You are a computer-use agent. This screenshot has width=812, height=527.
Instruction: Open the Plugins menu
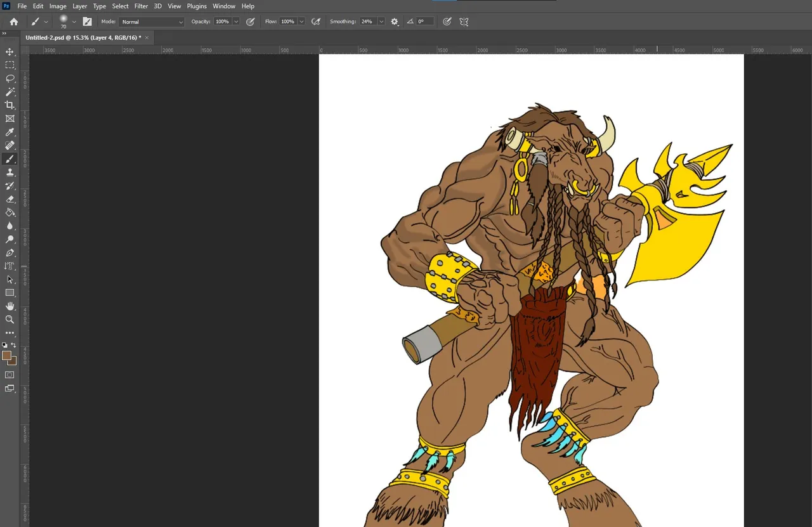(x=197, y=6)
